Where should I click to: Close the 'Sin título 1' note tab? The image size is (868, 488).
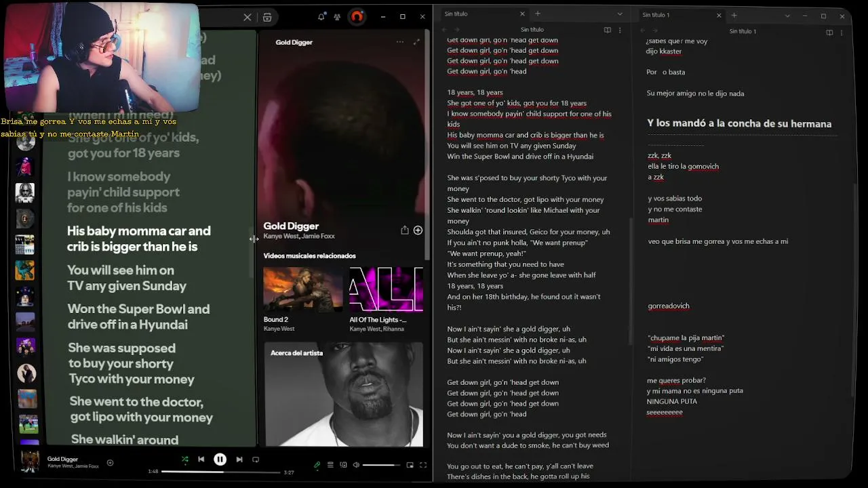(719, 15)
